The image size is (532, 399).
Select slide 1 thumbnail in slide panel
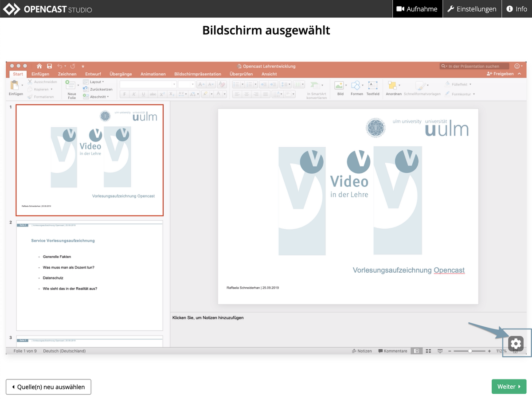click(x=90, y=160)
